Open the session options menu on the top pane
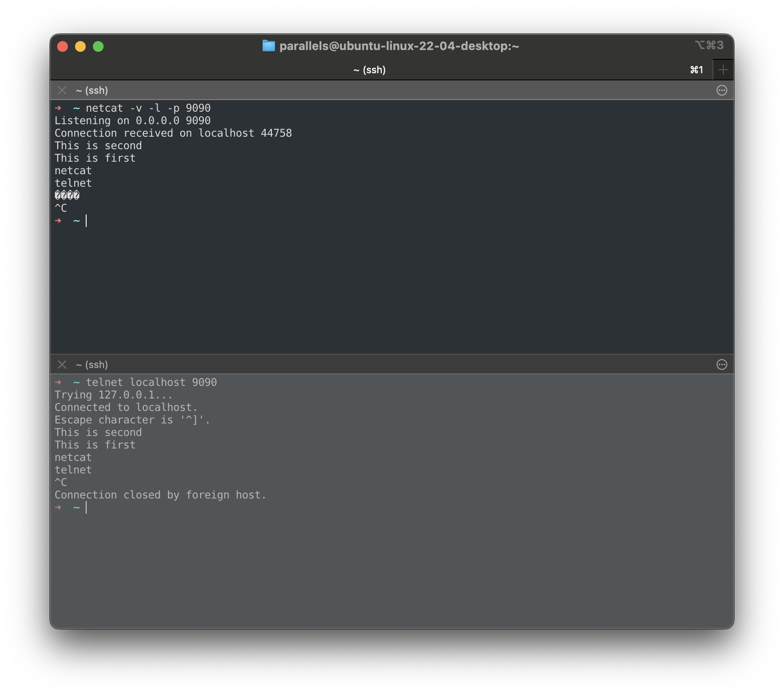Image resolution: width=784 pixels, height=695 pixels. 722,90
